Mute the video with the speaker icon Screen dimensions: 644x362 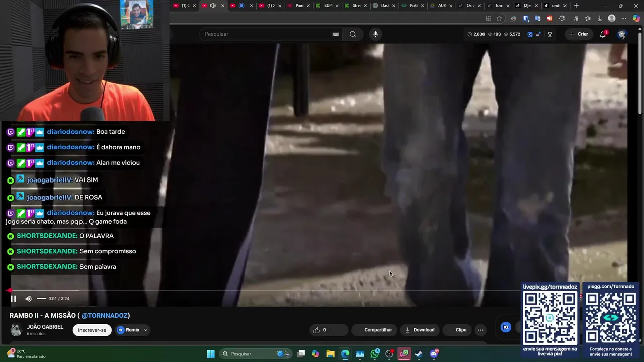(28, 299)
